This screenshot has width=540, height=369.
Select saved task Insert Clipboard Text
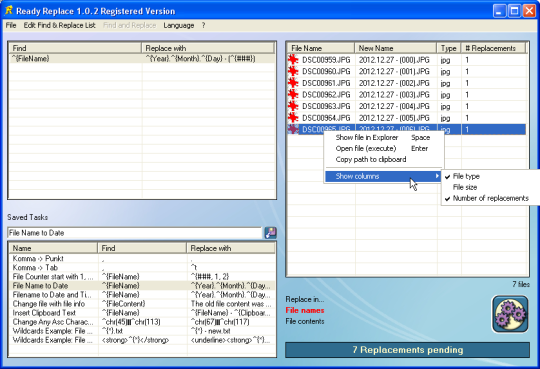[x=142, y=313]
